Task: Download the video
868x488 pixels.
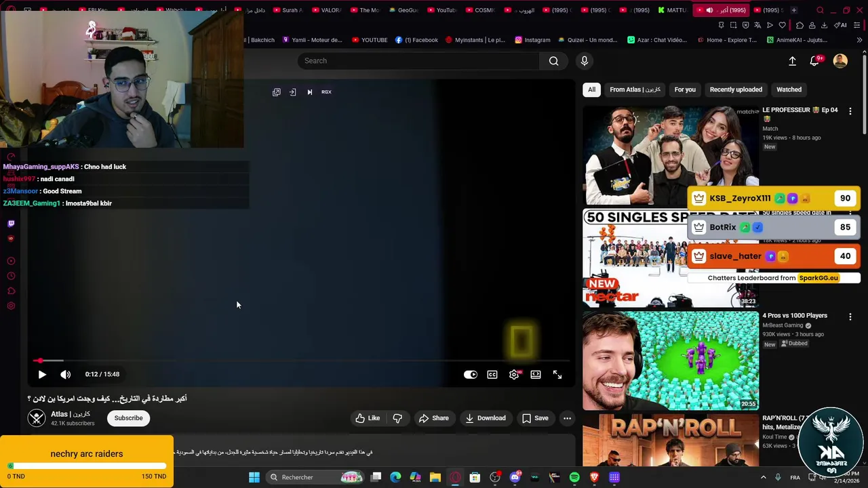Action: (x=486, y=418)
